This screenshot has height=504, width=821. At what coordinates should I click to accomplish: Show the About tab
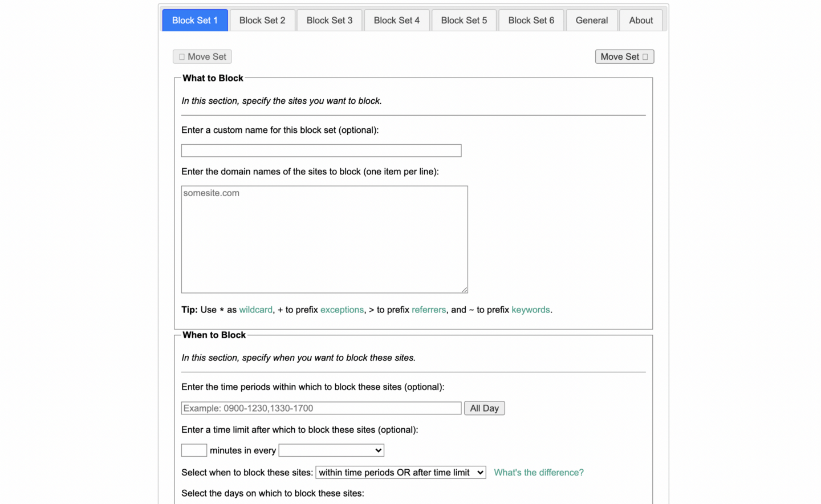(x=641, y=21)
